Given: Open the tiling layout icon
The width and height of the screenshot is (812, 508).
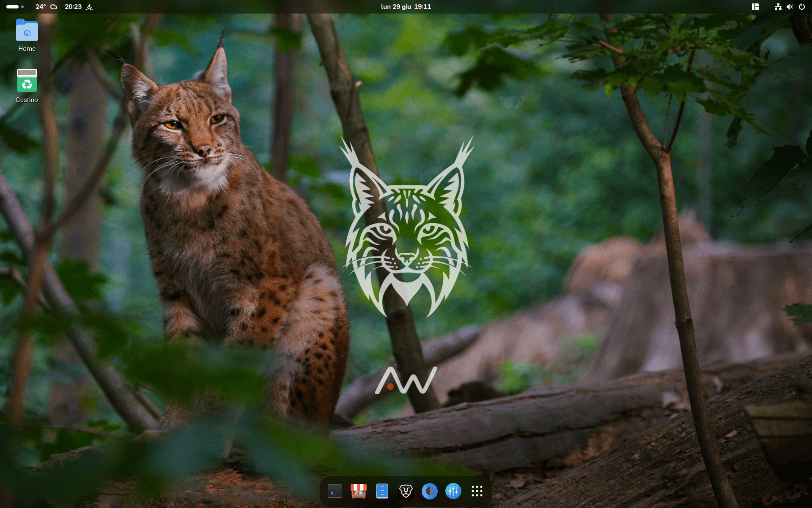Looking at the screenshot, I should click(755, 7).
